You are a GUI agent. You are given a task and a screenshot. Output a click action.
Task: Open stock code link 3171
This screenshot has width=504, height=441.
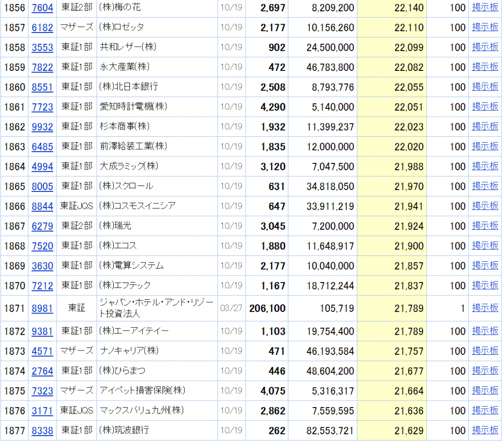42,411
